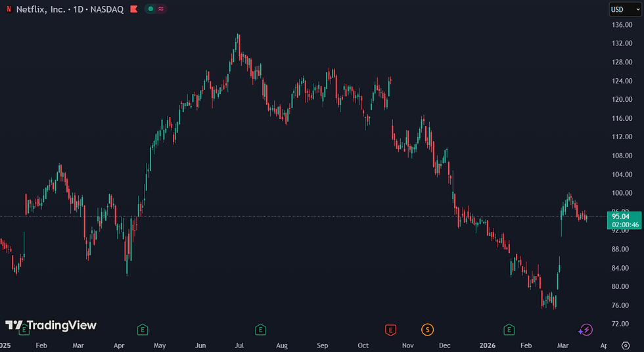Click the 120.00 price axis label
This screenshot has width=644, height=352.
coord(622,99)
